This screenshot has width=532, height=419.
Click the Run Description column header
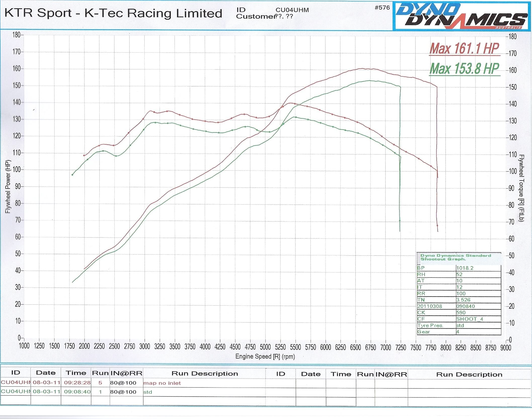204,374
